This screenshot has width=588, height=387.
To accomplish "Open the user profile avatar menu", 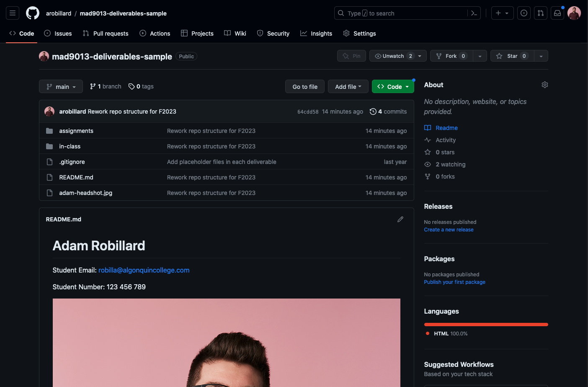I will point(574,13).
